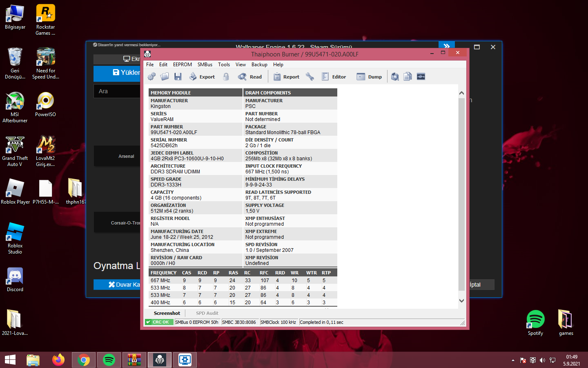588x368 pixels.
Task: Click the Duvar Ka... button in Wallpaper Engine
Action: 117,285
